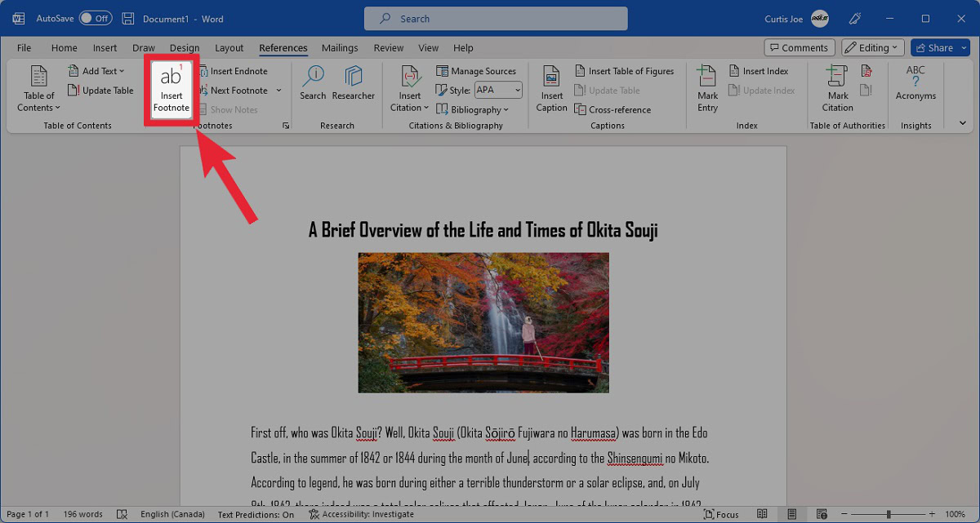
Task: Open the Review tab
Action: pos(388,47)
